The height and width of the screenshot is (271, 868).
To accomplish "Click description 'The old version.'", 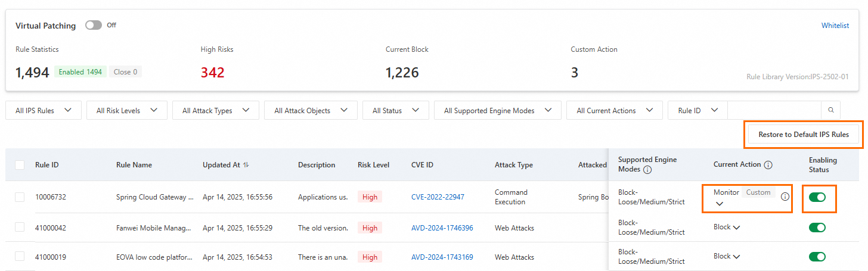I will (323, 228).
